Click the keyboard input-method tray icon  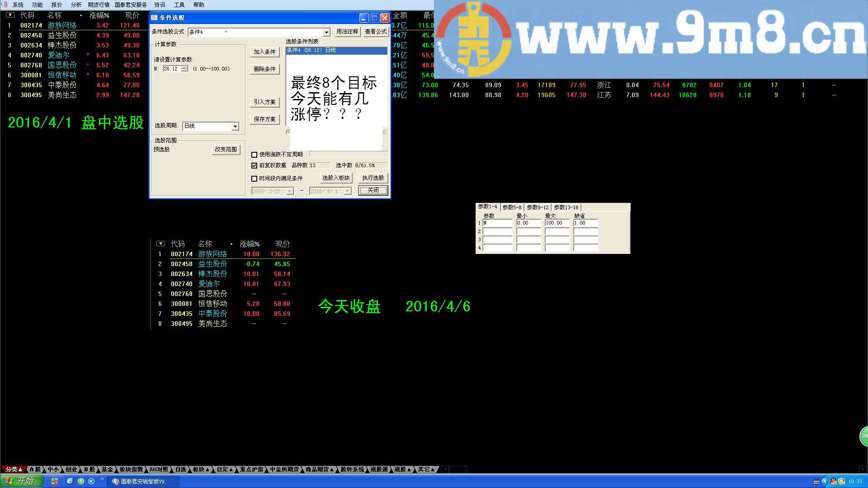(x=816, y=482)
